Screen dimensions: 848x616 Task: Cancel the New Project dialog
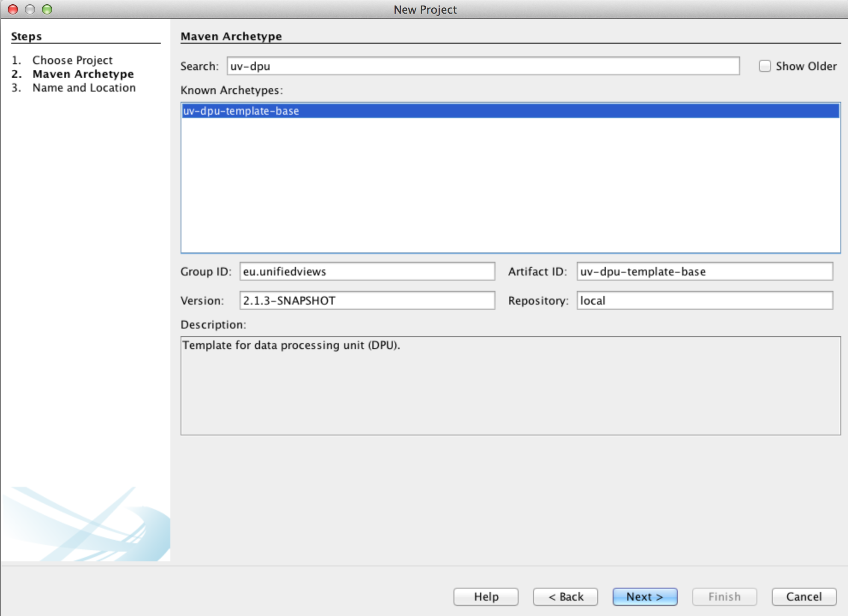coord(804,597)
